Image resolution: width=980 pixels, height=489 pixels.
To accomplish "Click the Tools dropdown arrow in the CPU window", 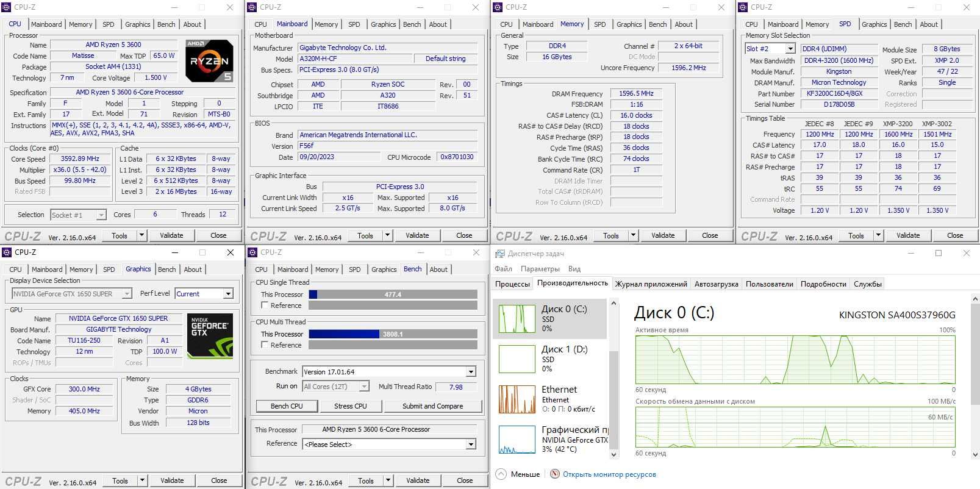I will 141,235.
